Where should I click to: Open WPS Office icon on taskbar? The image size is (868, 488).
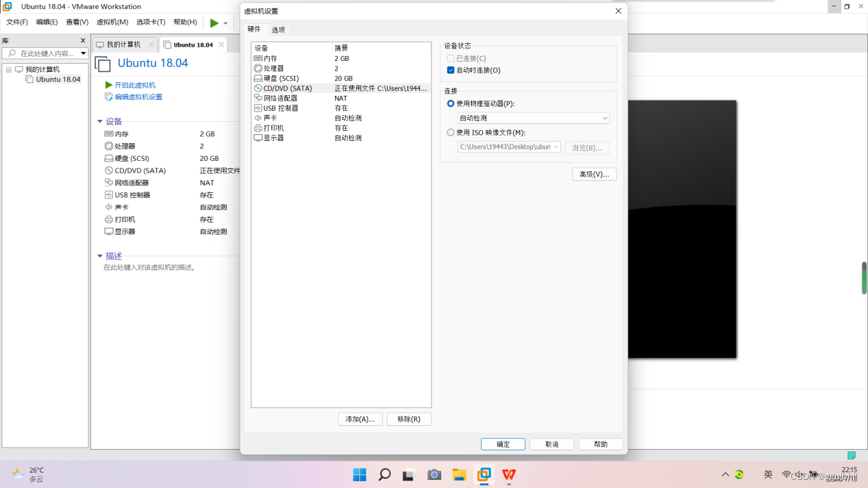pyautogui.click(x=509, y=474)
